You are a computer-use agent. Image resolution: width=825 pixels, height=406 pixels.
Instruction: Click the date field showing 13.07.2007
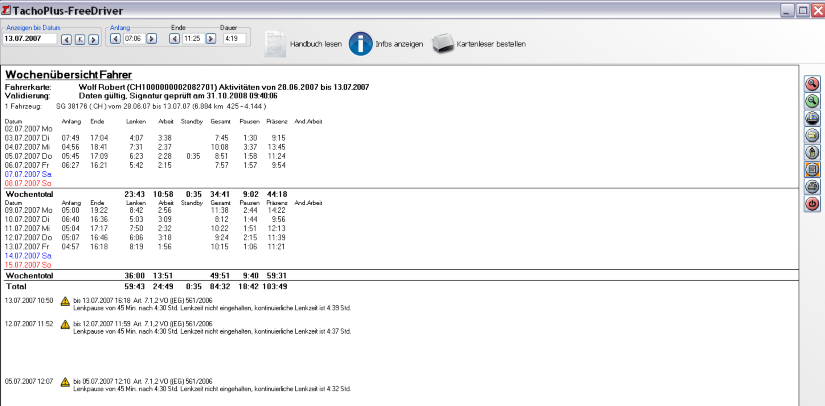point(30,39)
